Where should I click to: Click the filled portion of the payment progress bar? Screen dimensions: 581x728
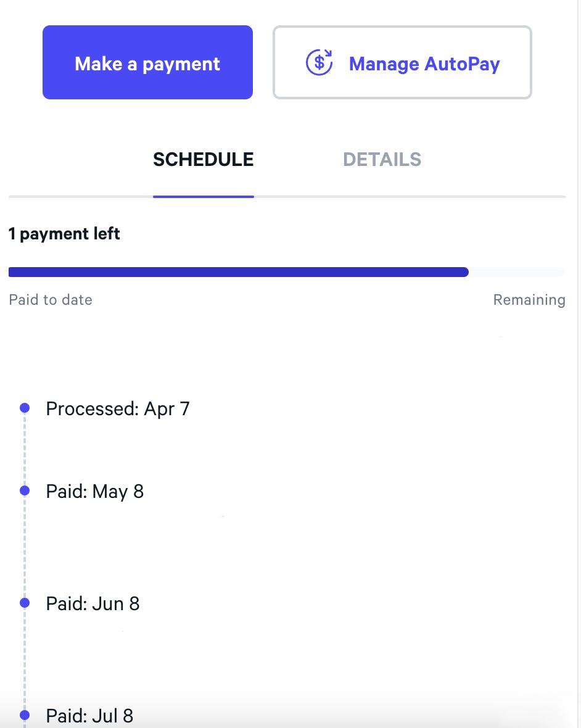pyautogui.click(x=238, y=272)
